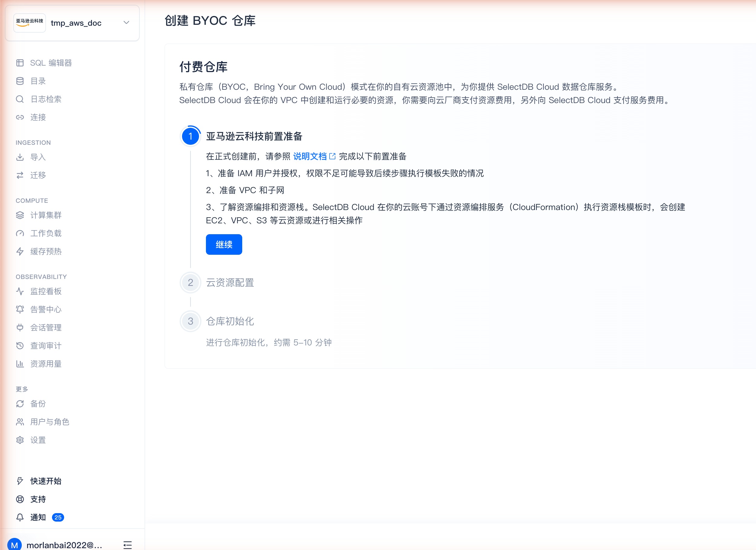Click the user avatar M
This screenshot has width=756, height=550.
(14, 544)
